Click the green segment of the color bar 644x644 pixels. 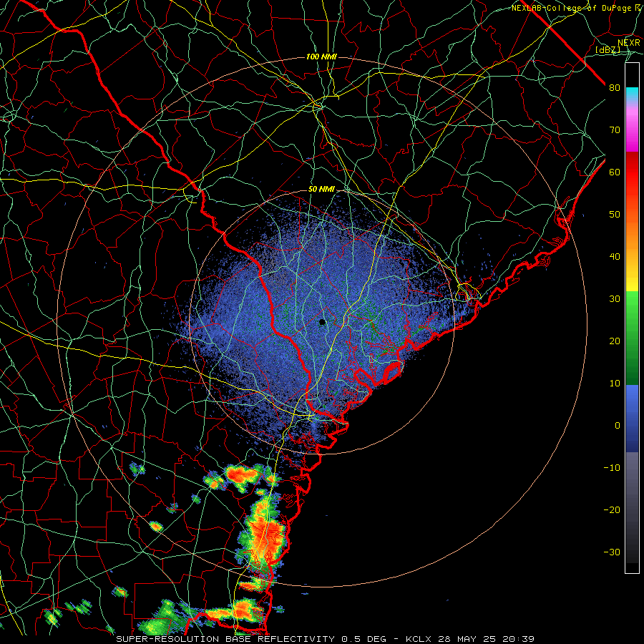tap(632, 338)
